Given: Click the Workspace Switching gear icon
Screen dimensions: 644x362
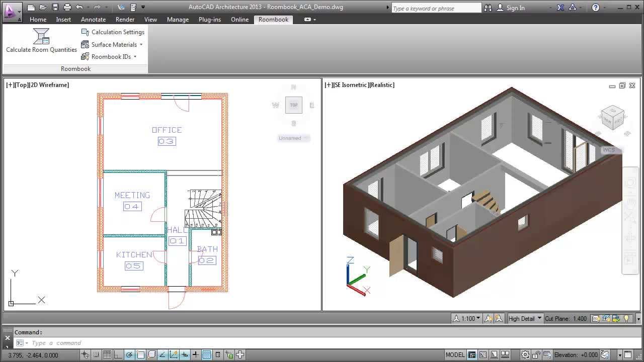Looking at the screenshot, I should click(x=524, y=354).
